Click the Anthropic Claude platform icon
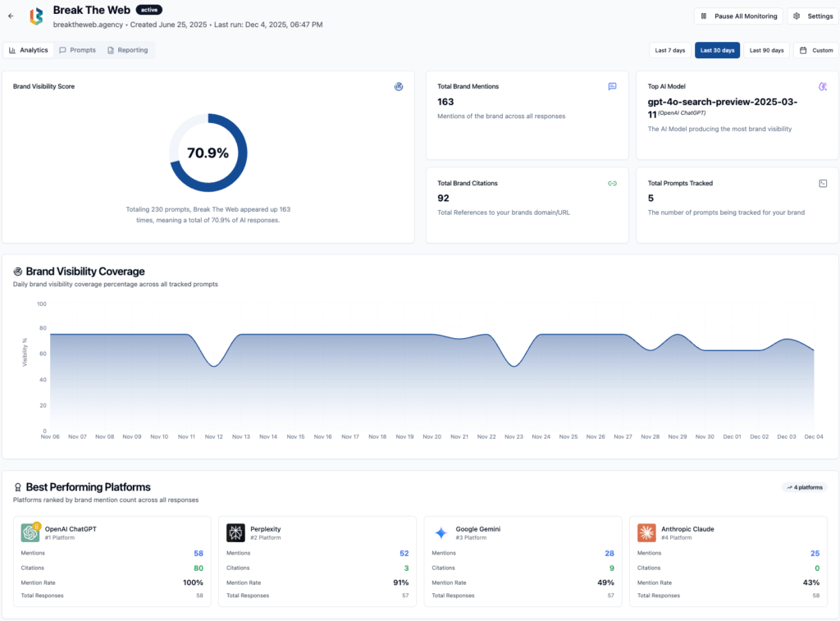The height and width of the screenshot is (621, 840). [647, 532]
